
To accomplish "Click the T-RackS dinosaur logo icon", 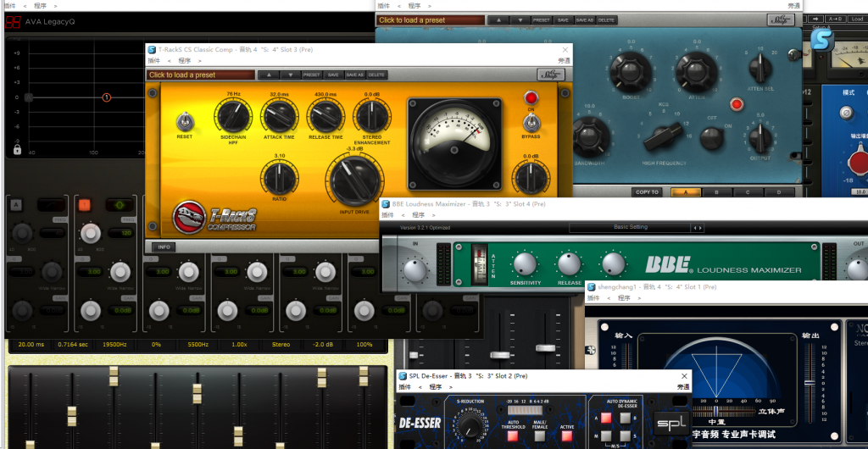I will (189, 218).
